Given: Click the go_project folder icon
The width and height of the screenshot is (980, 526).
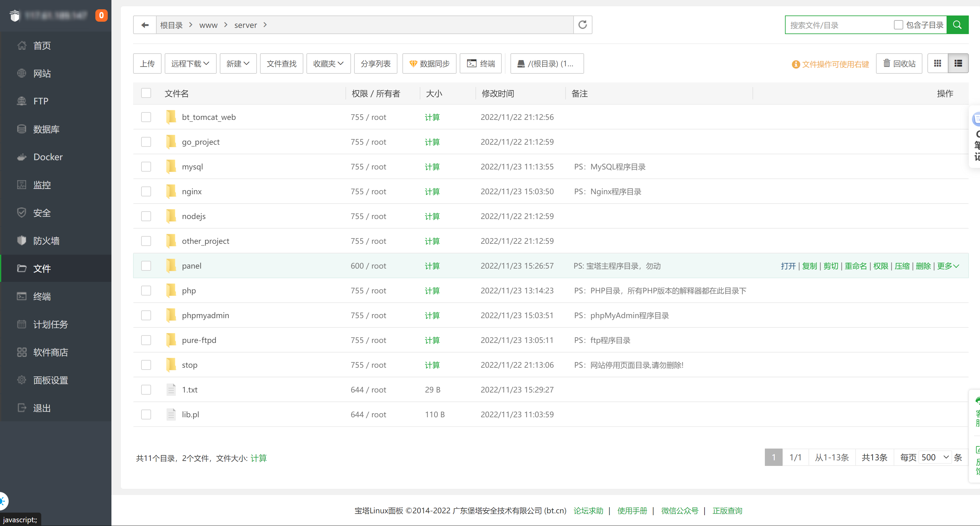Looking at the screenshot, I should tap(171, 142).
